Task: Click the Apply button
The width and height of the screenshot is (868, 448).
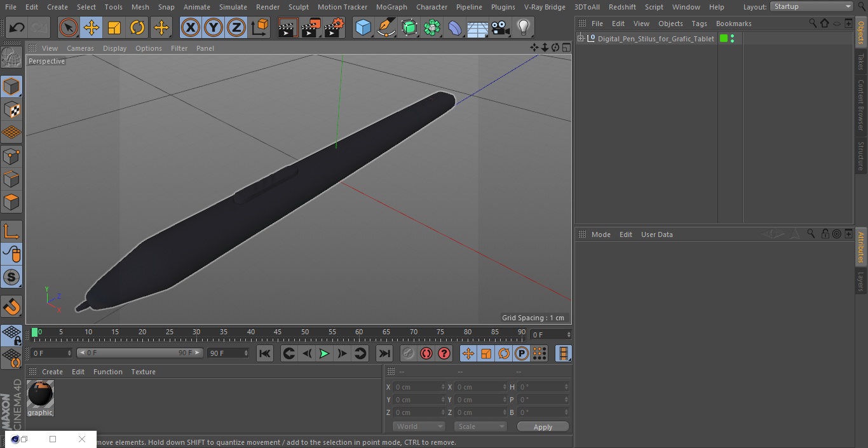Action: (543, 427)
